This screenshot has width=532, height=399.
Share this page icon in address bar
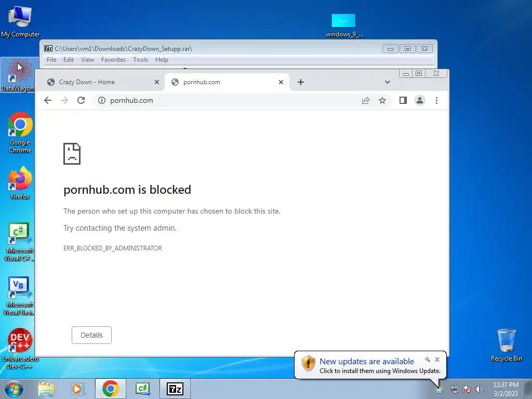(x=366, y=100)
